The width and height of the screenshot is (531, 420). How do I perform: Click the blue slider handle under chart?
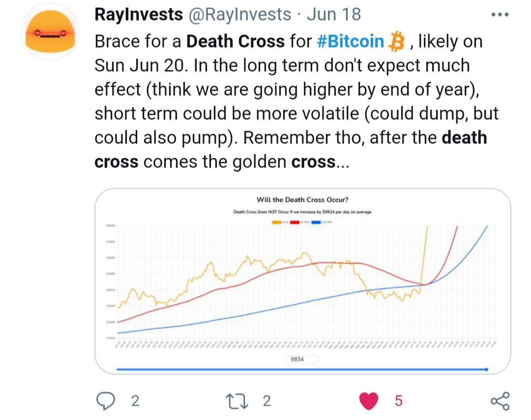coord(487,369)
